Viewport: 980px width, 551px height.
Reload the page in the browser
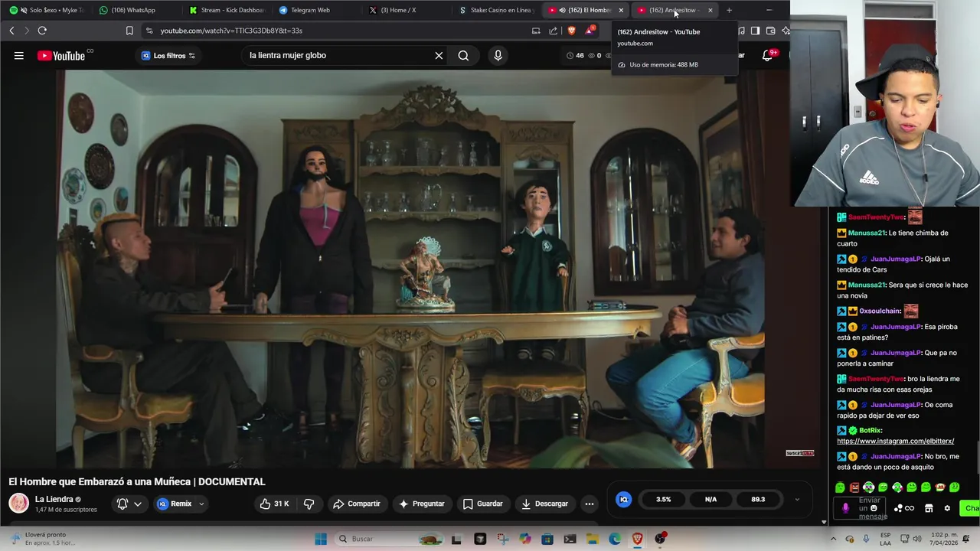[42, 31]
